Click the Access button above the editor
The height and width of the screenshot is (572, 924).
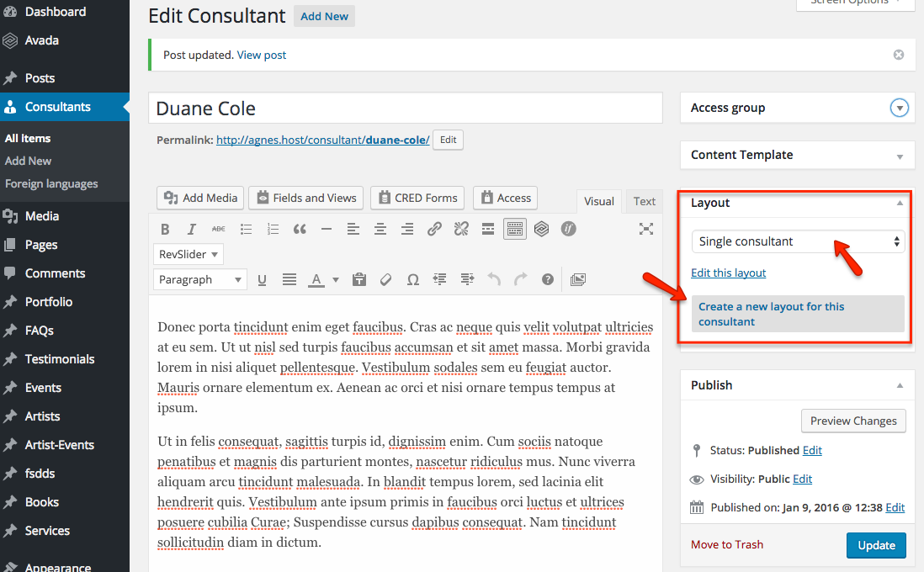[x=506, y=198]
